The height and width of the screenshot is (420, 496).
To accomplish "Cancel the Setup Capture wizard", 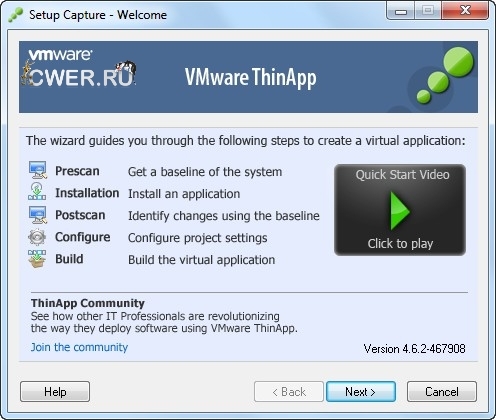I will pyautogui.click(x=442, y=392).
